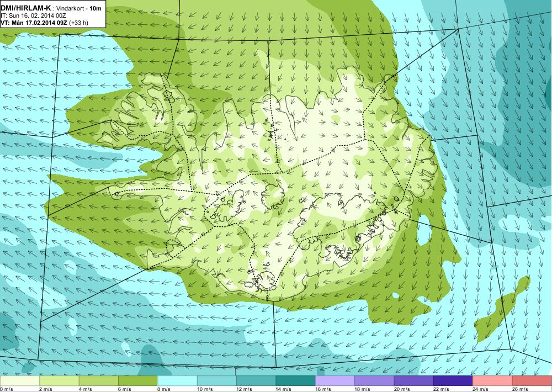Click the "26 m/s" legend label
The height and width of the screenshot is (392, 552).
tap(521, 389)
